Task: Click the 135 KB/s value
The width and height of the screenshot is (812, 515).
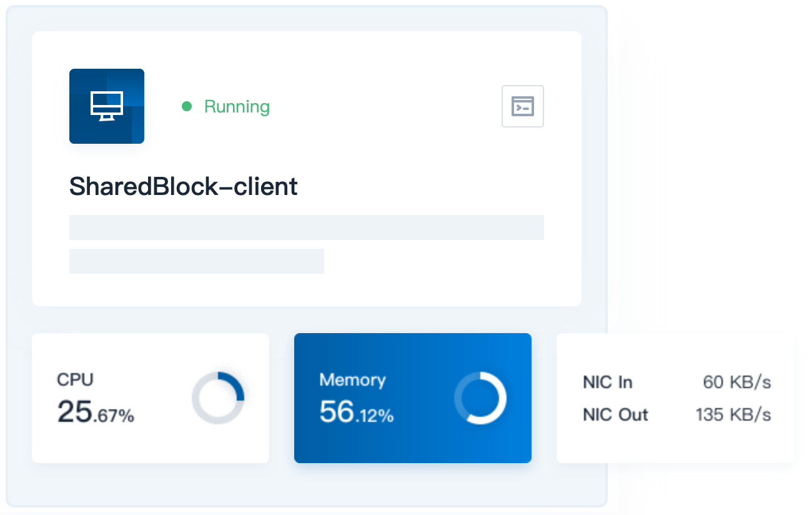Action: click(x=733, y=414)
